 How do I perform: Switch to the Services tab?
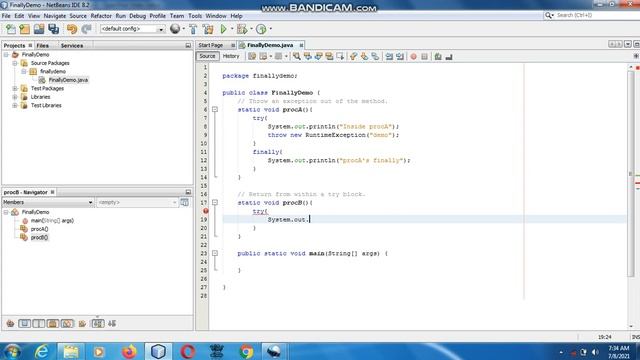point(72,46)
